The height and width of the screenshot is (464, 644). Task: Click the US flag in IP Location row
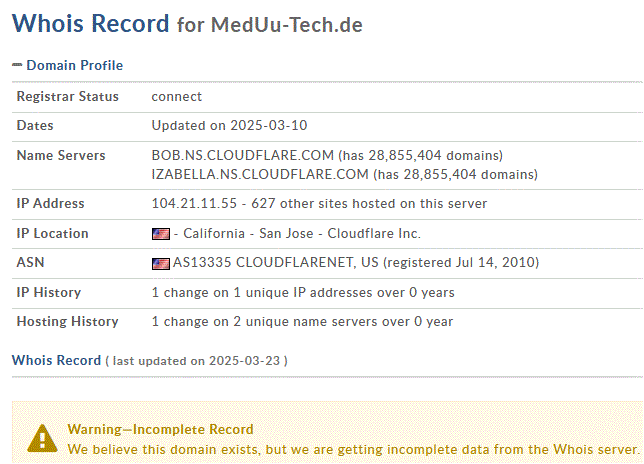pos(161,234)
